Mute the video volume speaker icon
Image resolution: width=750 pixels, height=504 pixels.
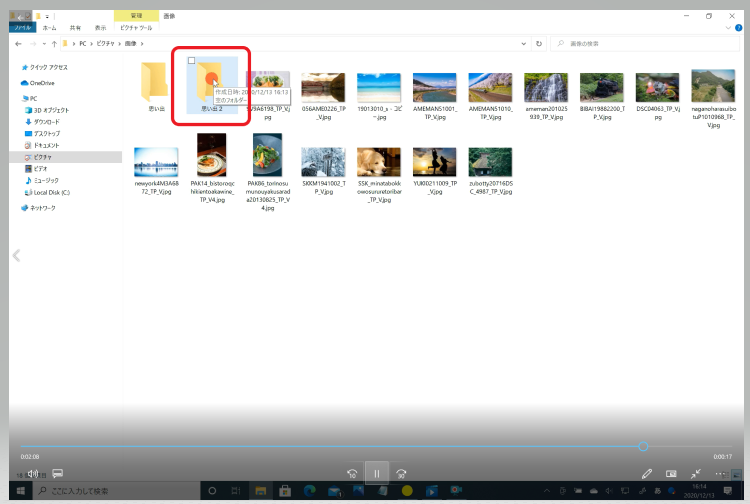pos(32,473)
